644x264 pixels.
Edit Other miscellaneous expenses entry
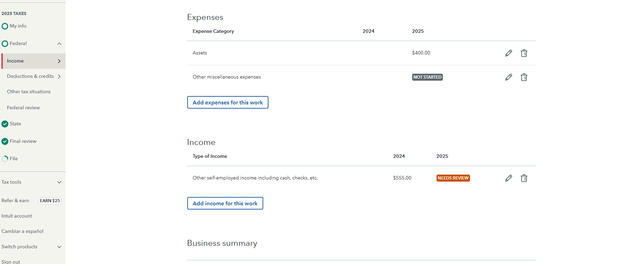(509, 77)
